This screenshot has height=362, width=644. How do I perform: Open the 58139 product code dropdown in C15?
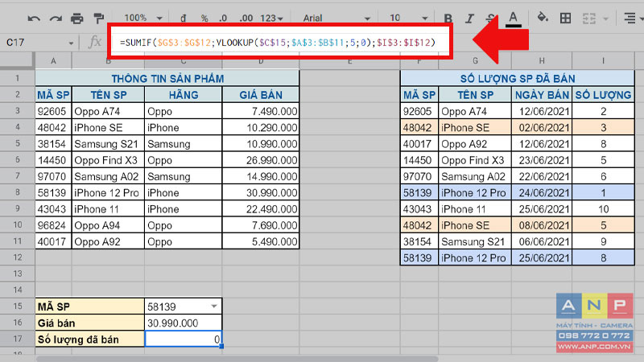pos(214,306)
